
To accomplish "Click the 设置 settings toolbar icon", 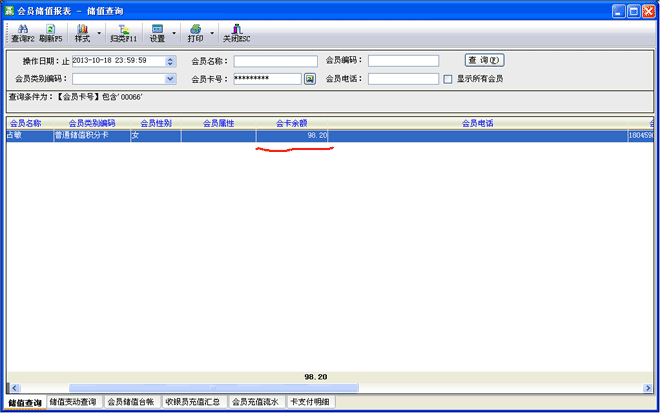I will click(x=157, y=33).
